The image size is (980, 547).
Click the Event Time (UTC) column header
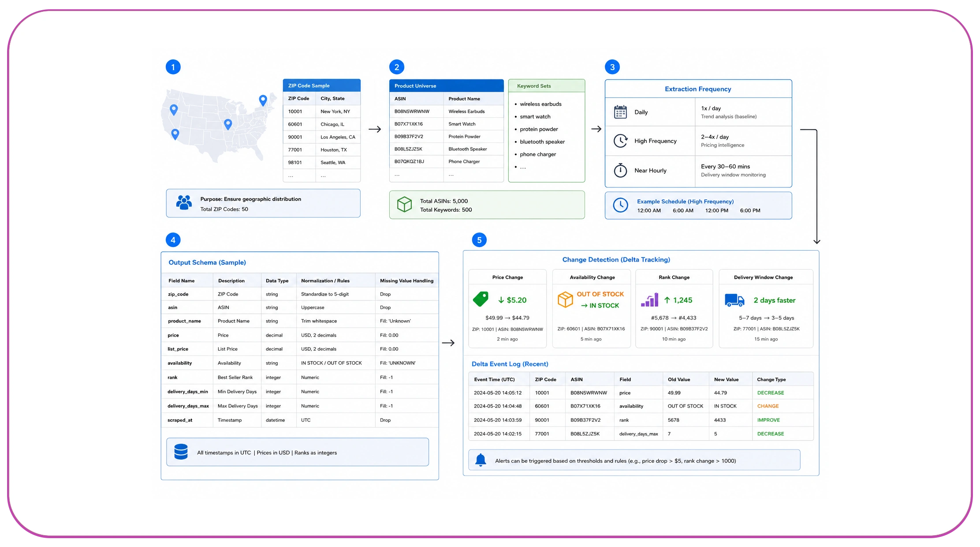494,379
